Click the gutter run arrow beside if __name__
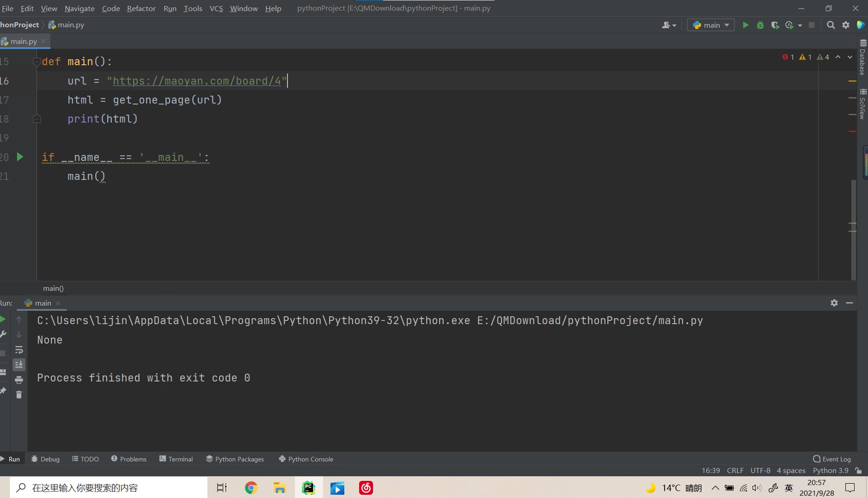This screenshot has height=498, width=868. point(20,157)
